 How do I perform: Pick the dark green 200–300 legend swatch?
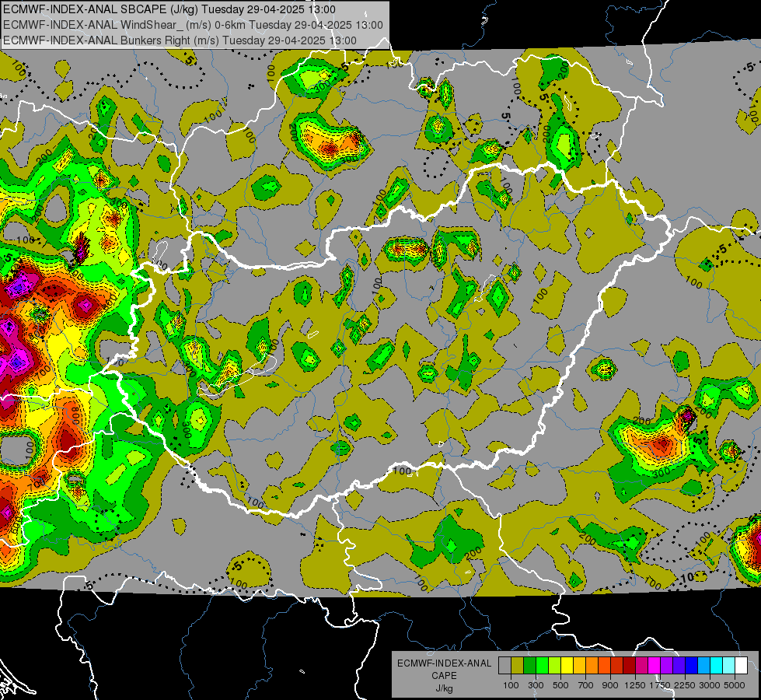[529, 665]
